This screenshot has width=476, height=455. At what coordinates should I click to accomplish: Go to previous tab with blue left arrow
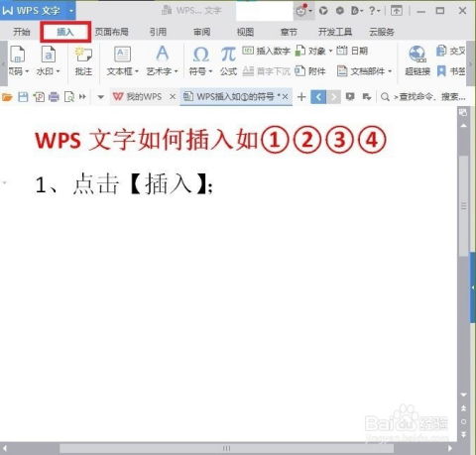(318, 97)
